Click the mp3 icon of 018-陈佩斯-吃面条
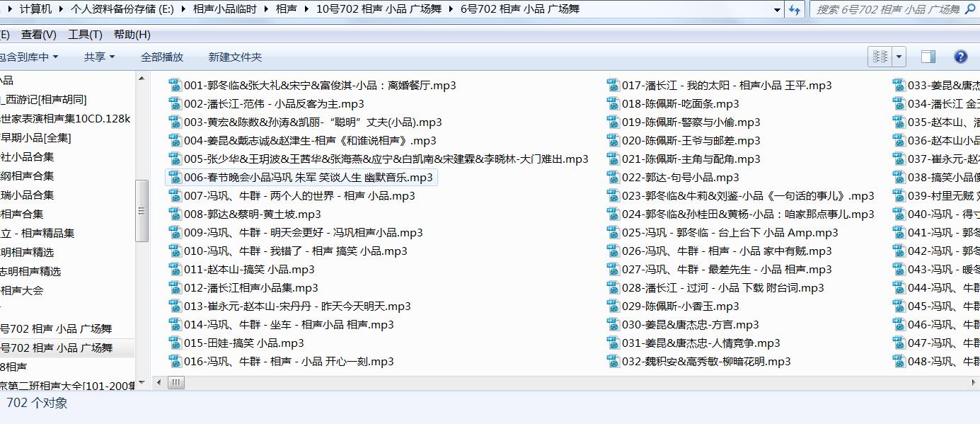The image size is (980, 424). tap(613, 103)
